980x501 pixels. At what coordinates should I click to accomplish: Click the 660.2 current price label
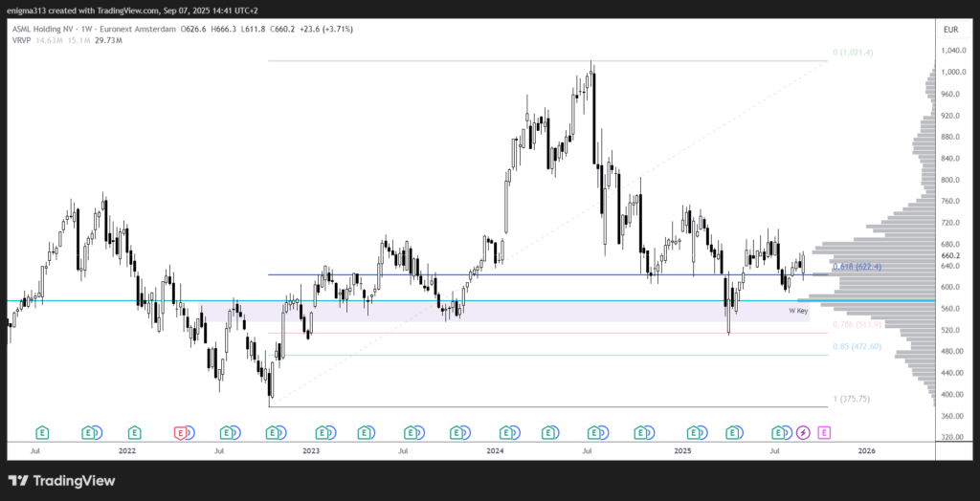(950, 256)
